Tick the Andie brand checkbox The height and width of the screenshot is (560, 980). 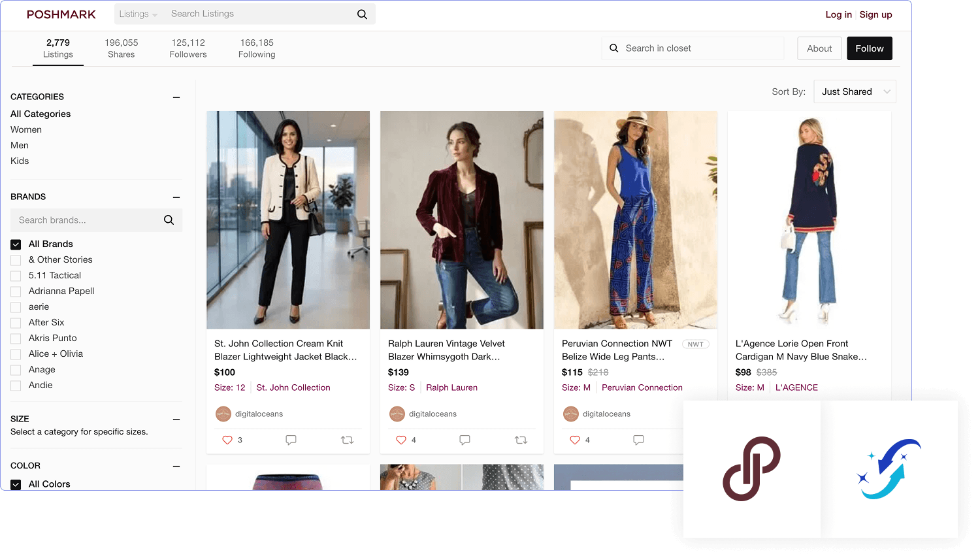16,386
